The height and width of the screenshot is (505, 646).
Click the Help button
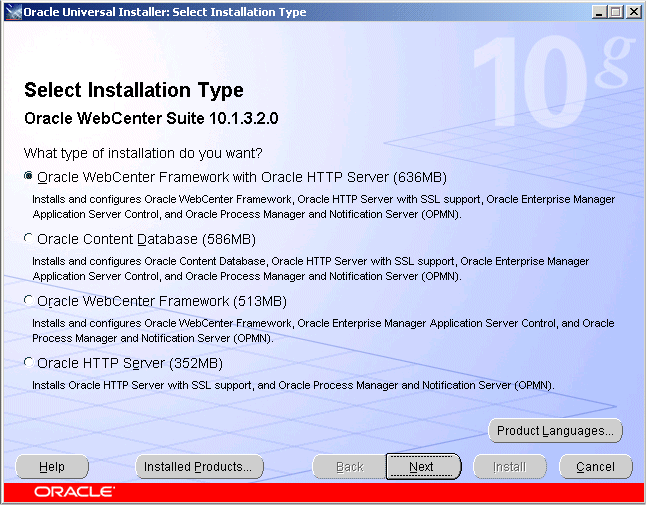(x=52, y=467)
